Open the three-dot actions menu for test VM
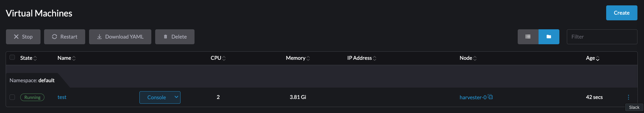The width and height of the screenshot is (644, 113). (629, 97)
